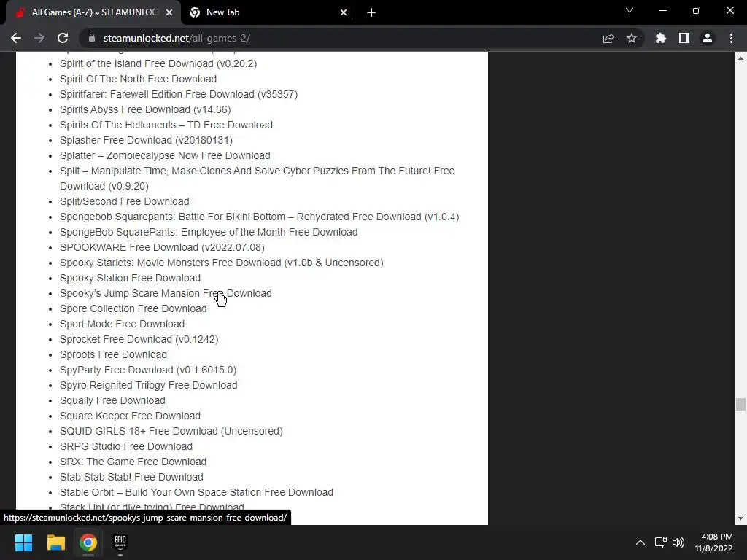
Task: Open the Chrome profile menu
Action: [x=708, y=38]
